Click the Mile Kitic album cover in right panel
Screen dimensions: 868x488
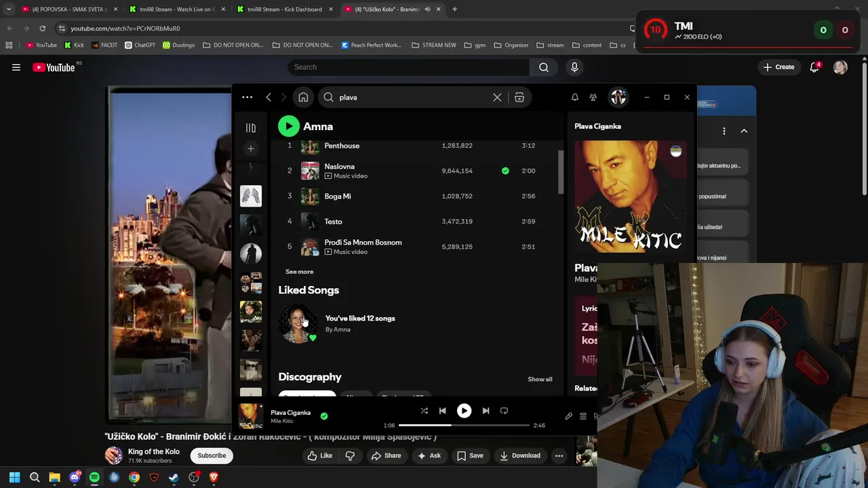630,197
